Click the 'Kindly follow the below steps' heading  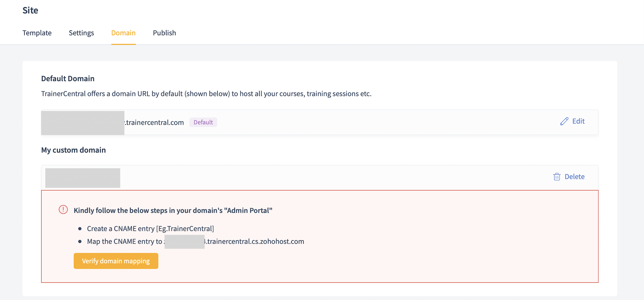173,210
